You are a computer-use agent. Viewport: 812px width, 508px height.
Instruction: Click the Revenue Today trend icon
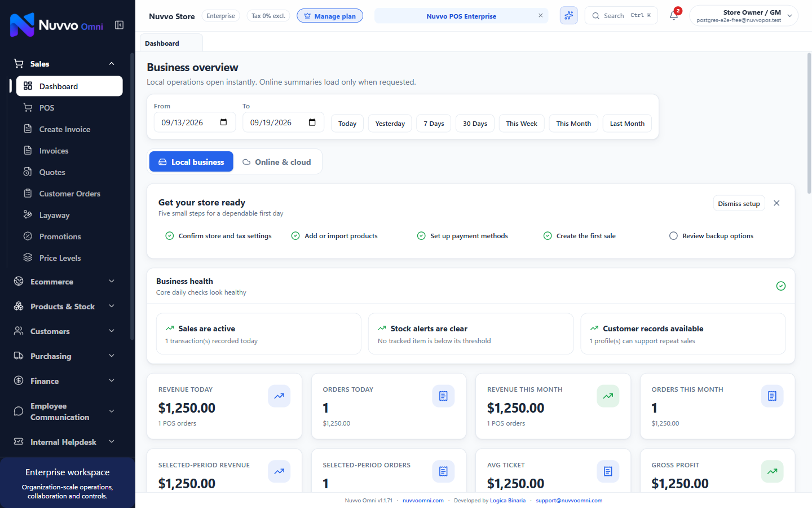point(279,396)
